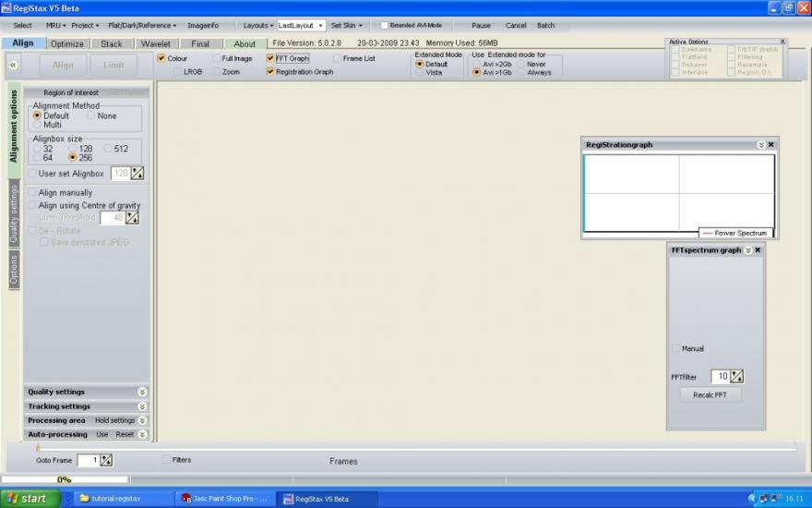Open the Set Skin dropdown
The image size is (812, 508).
tap(346, 26)
